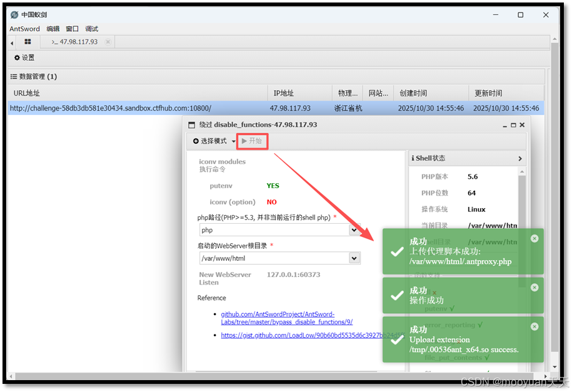Click the PHP版本 5.6 value
This screenshot has height=392, width=572.
tap(473, 177)
